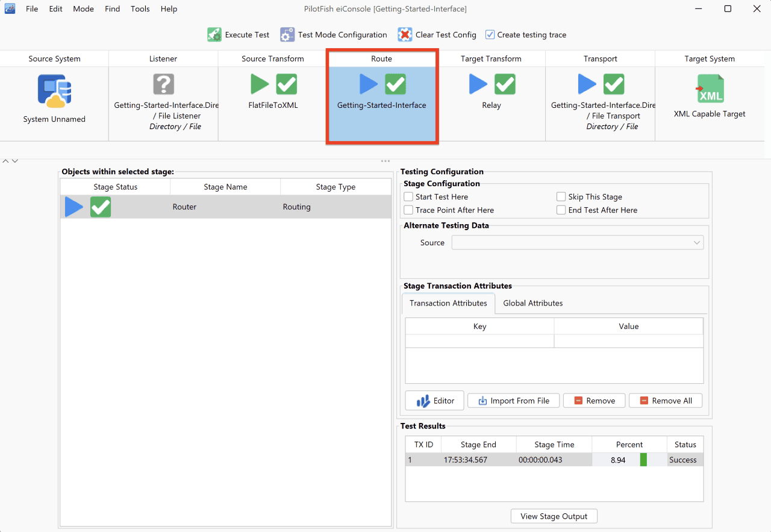This screenshot has width=771, height=532.
Task: Open the Help menu
Action: pyautogui.click(x=169, y=9)
